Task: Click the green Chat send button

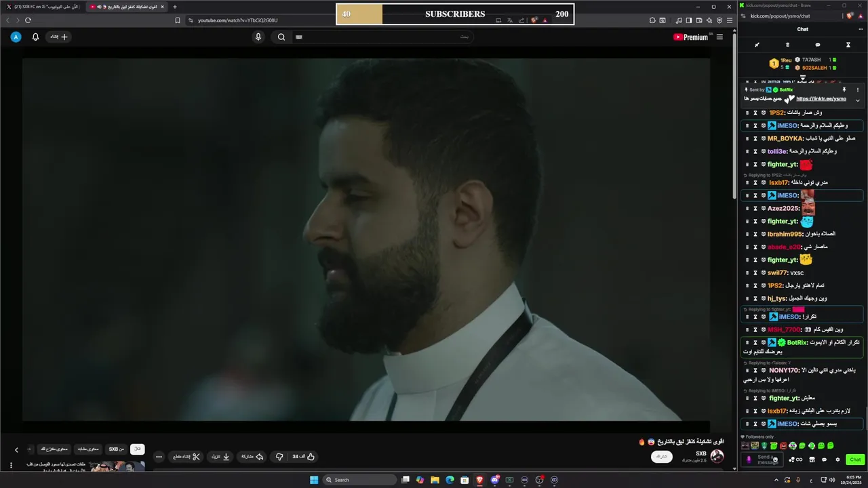Action: click(855, 460)
